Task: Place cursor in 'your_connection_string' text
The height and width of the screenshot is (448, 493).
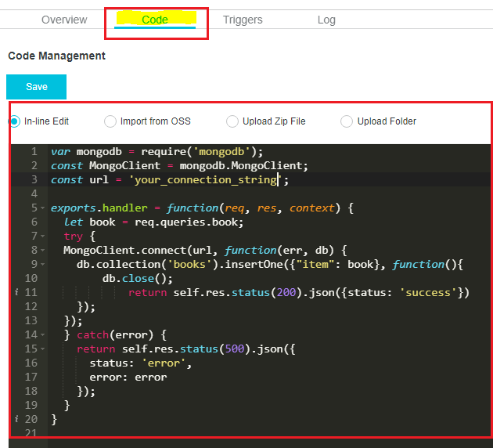Action: (206, 180)
